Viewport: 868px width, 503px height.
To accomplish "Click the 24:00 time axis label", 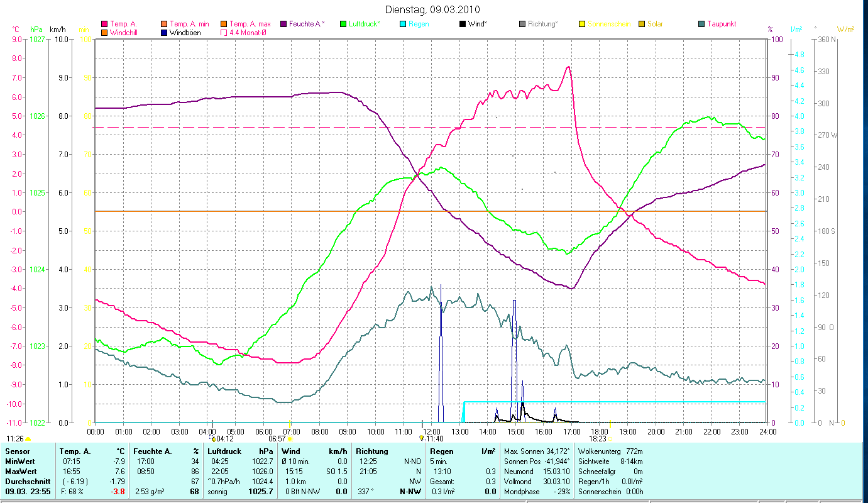I will point(767,432).
